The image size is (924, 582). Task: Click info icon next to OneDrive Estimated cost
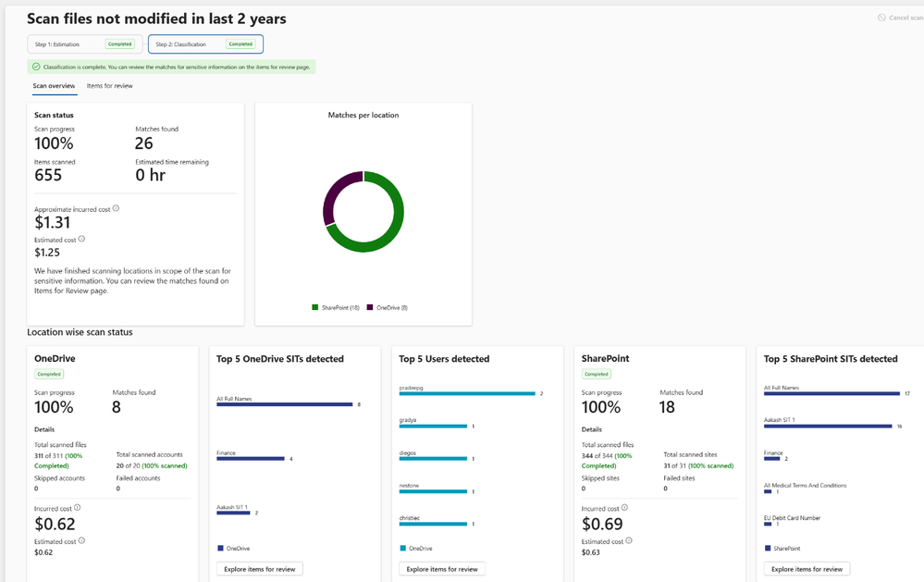[x=81, y=540]
